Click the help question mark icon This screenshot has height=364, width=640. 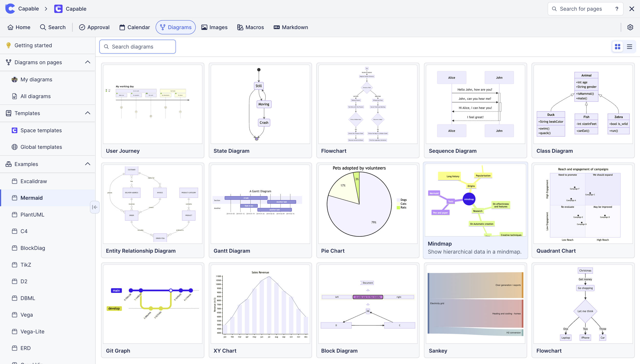617,9
